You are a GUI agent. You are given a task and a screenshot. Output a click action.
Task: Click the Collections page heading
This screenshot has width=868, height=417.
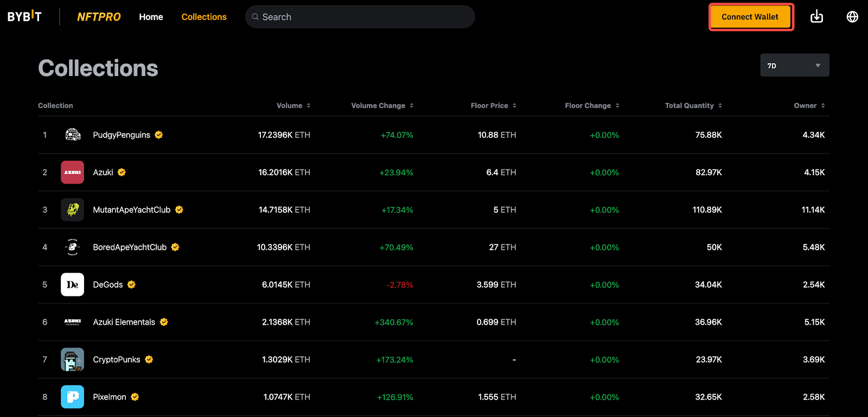[98, 68]
